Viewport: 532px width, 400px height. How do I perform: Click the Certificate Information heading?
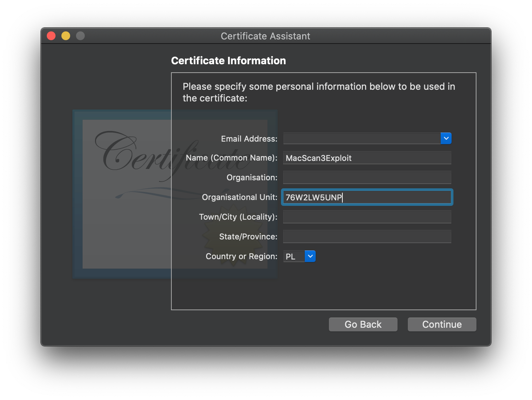[x=228, y=61]
